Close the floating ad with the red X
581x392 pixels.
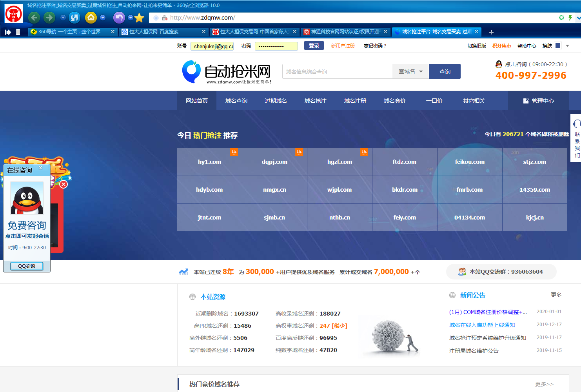(x=64, y=184)
